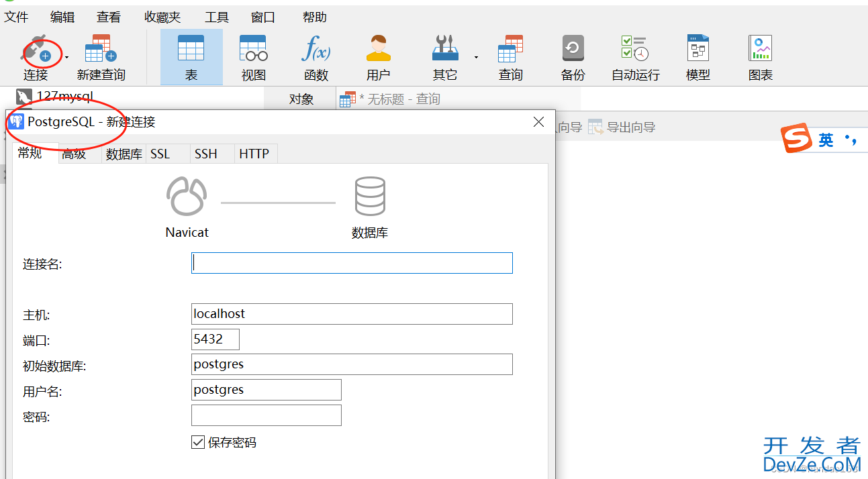
Task: Click the Port (端口) field showing 5432
Action: coord(215,339)
